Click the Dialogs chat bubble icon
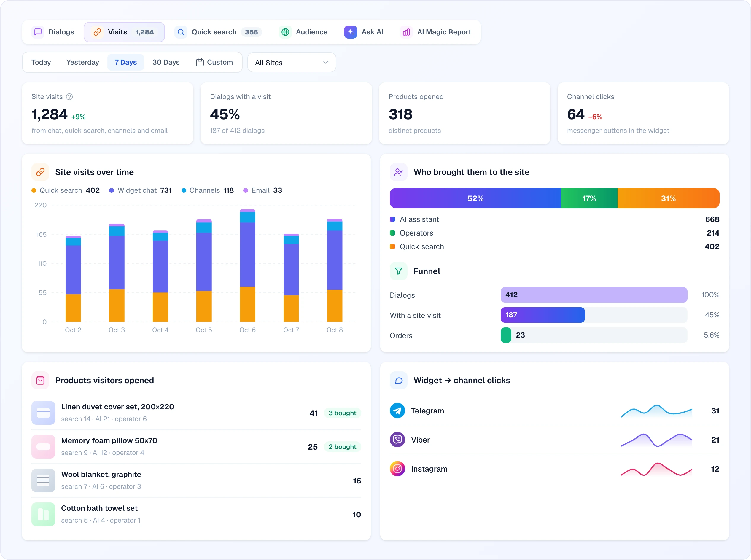This screenshot has height=560, width=751. pyautogui.click(x=38, y=32)
